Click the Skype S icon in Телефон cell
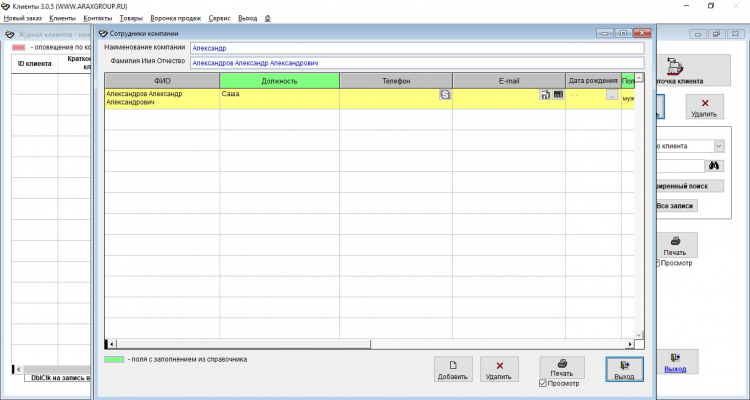The width and height of the screenshot is (750, 400). (445, 95)
